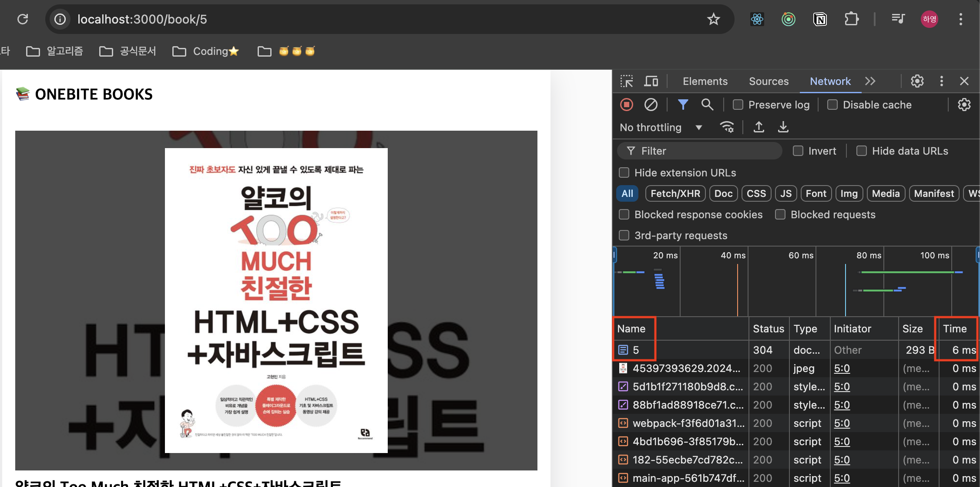Open the DevTools three-dot menu
This screenshot has height=487, width=980.
coord(942,81)
